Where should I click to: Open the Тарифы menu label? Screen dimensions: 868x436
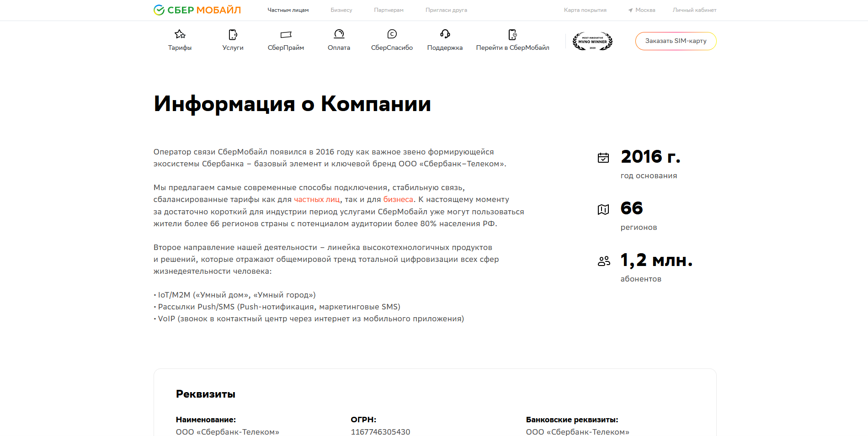tap(180, 48)
